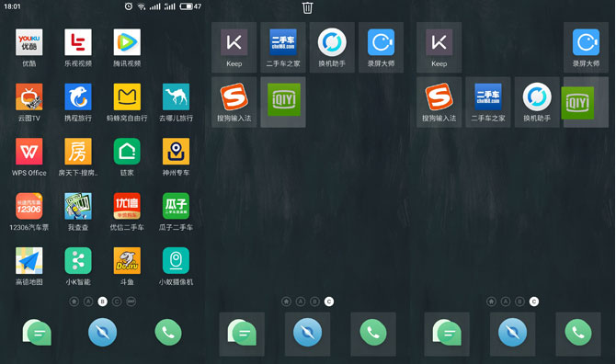Tap the 18:01 clock in status bar
Image resolution: width=616 pixels, height=364 pixels.
tap(12, 6)
